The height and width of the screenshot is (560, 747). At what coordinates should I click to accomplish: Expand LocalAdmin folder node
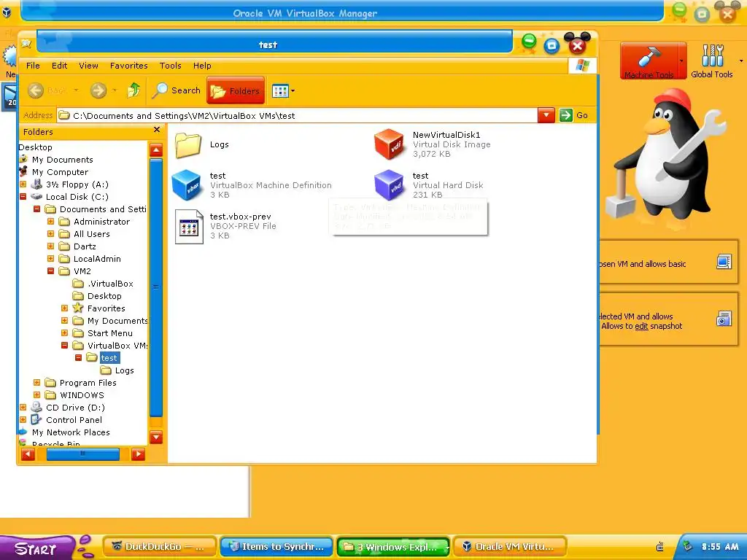50,259
